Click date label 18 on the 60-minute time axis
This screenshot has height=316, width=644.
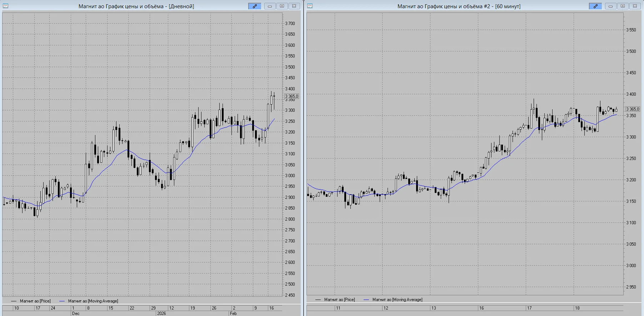(x=577, y=308)
